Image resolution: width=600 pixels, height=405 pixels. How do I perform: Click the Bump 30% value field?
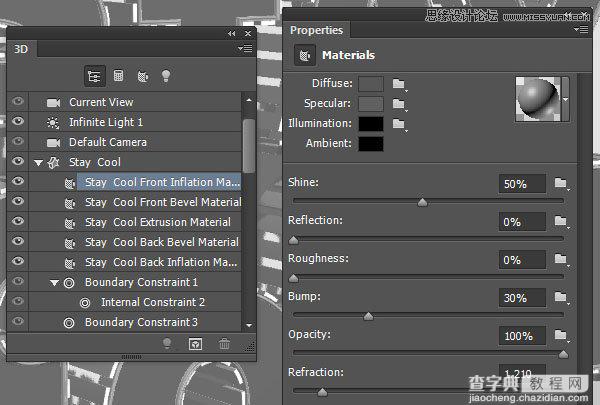click(x=522, y=298)
